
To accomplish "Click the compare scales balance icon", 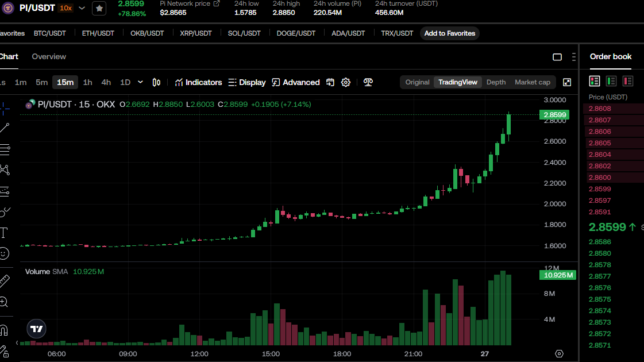I will pos(368,82).
